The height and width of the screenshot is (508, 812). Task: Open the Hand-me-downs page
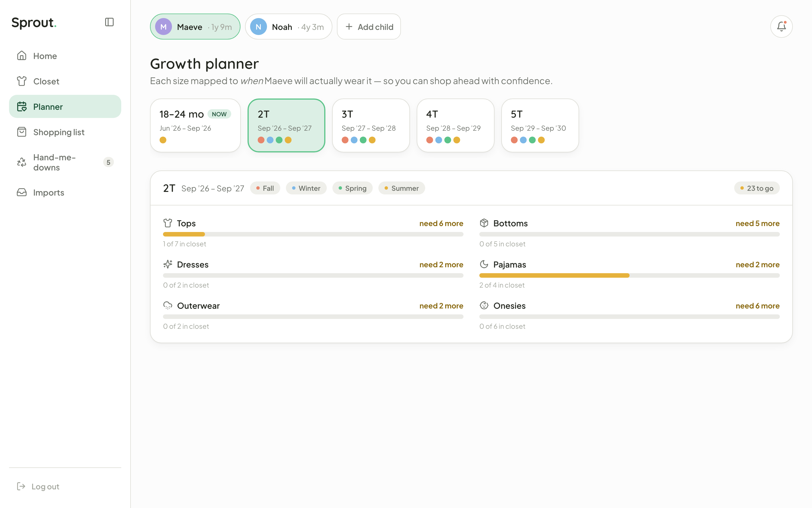(x=65, y=162)
